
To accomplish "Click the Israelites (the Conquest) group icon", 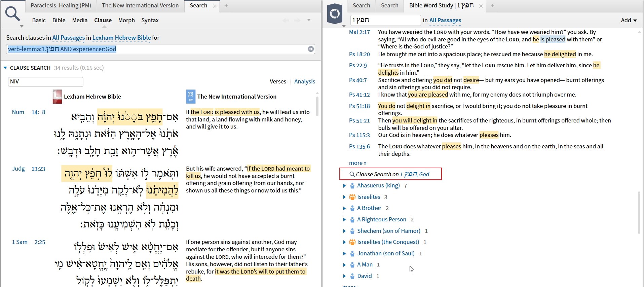I will 352,242.
